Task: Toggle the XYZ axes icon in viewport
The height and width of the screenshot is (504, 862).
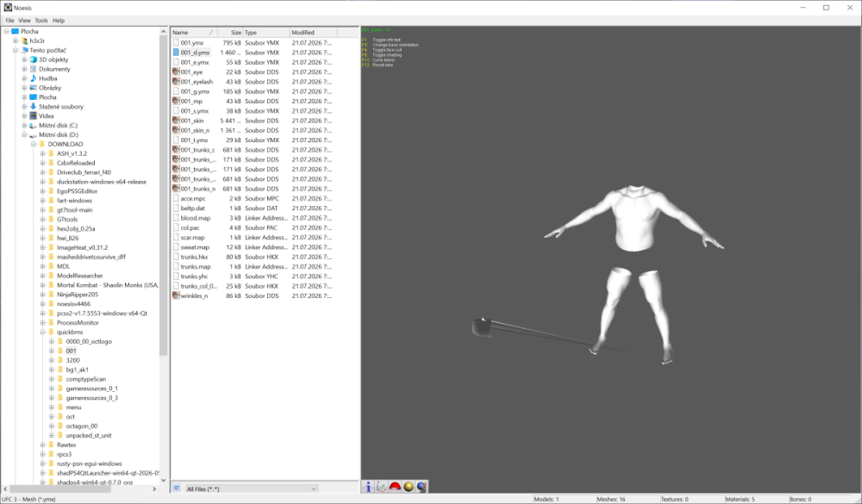Action: click(x=382, y=487)
